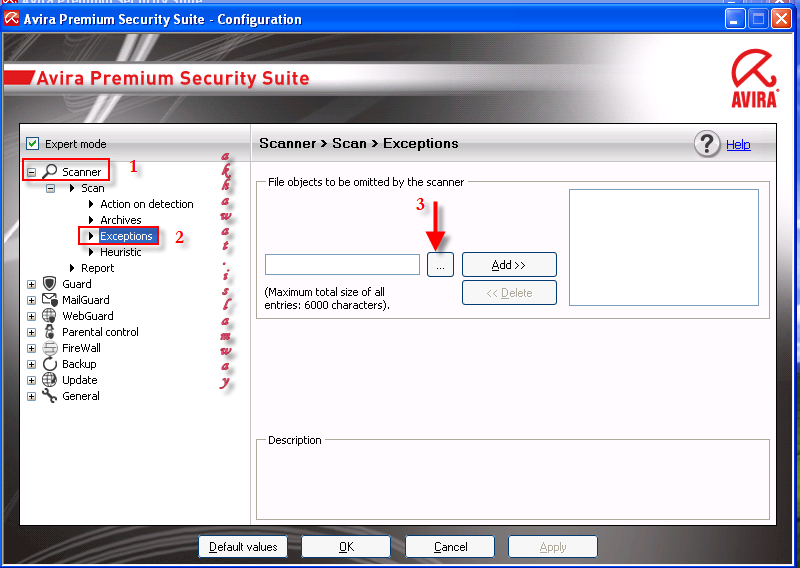Viewport: 800px width, 568px height.
Task: Expand the Update tree node
Action: click(x=32, y=380)
